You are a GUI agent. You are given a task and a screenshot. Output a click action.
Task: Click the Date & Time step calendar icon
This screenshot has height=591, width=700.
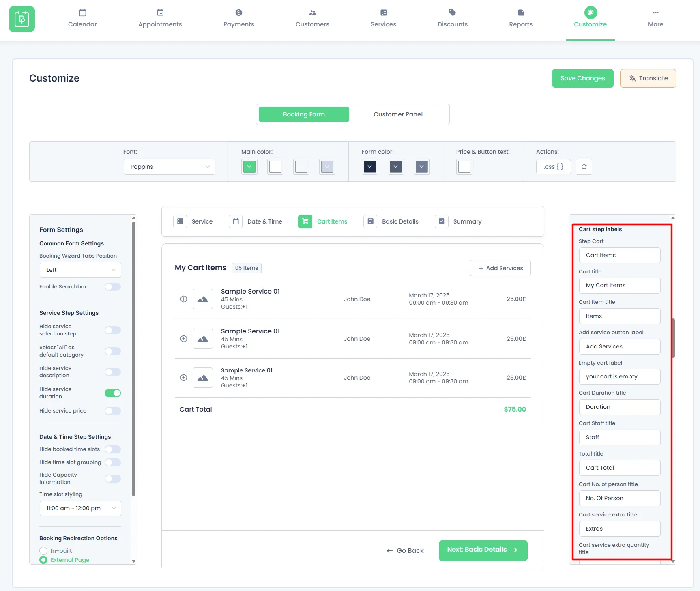click(x=236, y=221)
